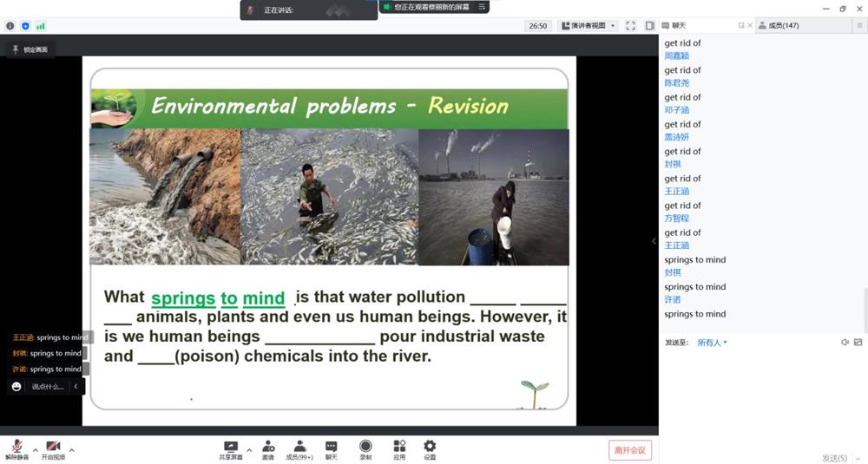Click the red 离开会议 button

(x=629, y=450)
